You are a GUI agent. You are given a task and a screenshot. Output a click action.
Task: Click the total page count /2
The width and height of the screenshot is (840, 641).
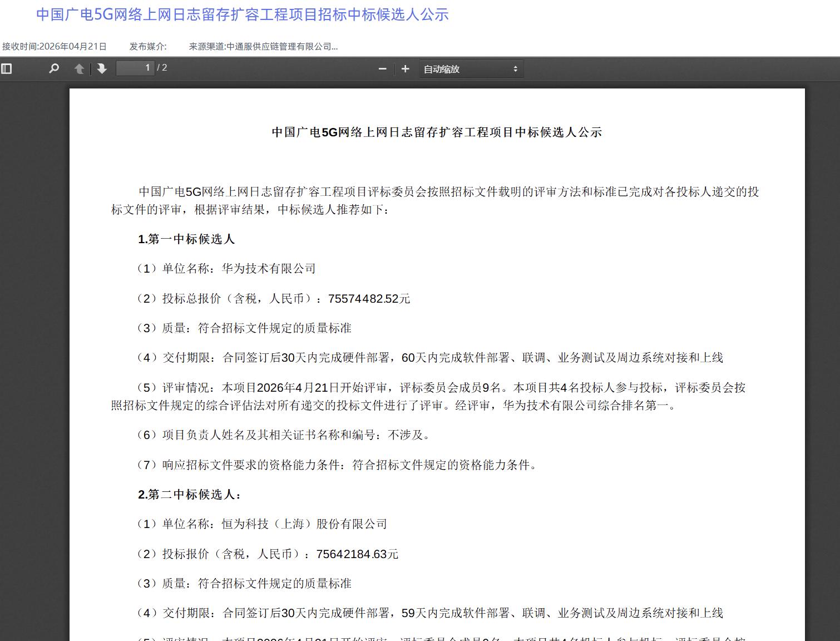(162, 68)
